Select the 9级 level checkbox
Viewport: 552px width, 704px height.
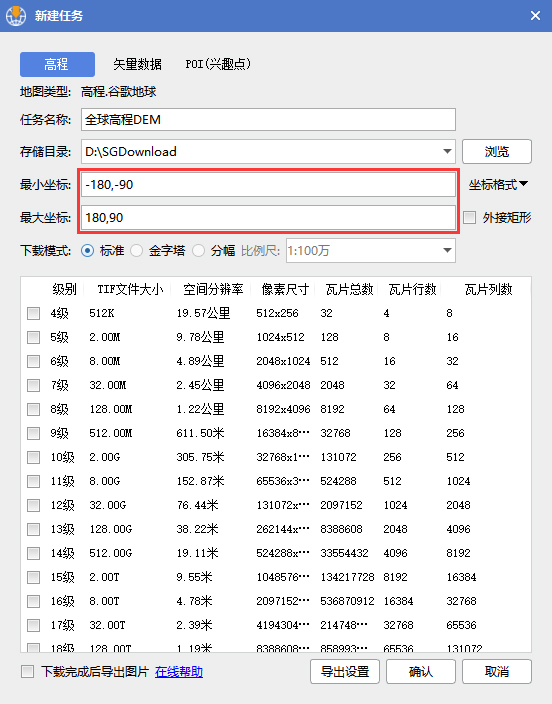tap(33, 433)
